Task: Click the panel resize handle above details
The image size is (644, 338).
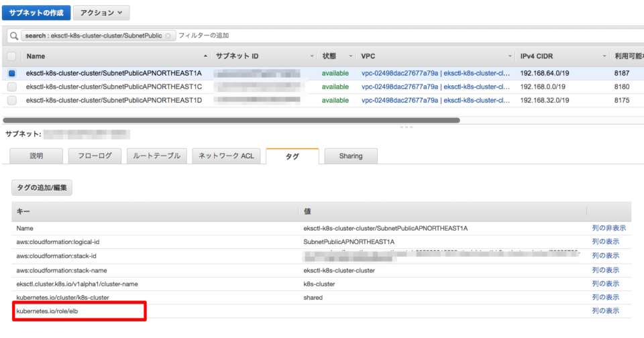Action: pyautogui.click(x=406, y=126)
